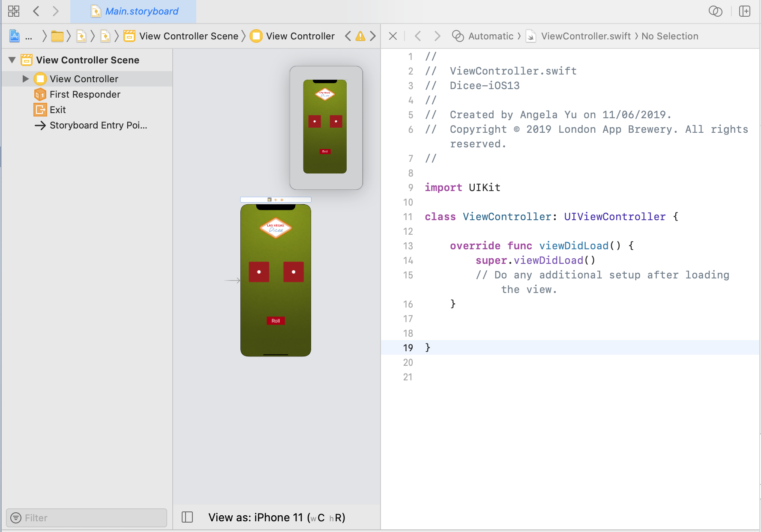
Task: Open ViewController.swift breadcrumb in jump bar
Action: [x=585, y=36]
